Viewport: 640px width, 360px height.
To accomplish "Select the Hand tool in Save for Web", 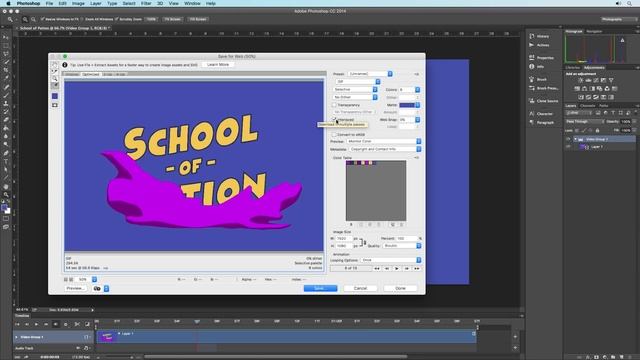I will click(55, 64).
